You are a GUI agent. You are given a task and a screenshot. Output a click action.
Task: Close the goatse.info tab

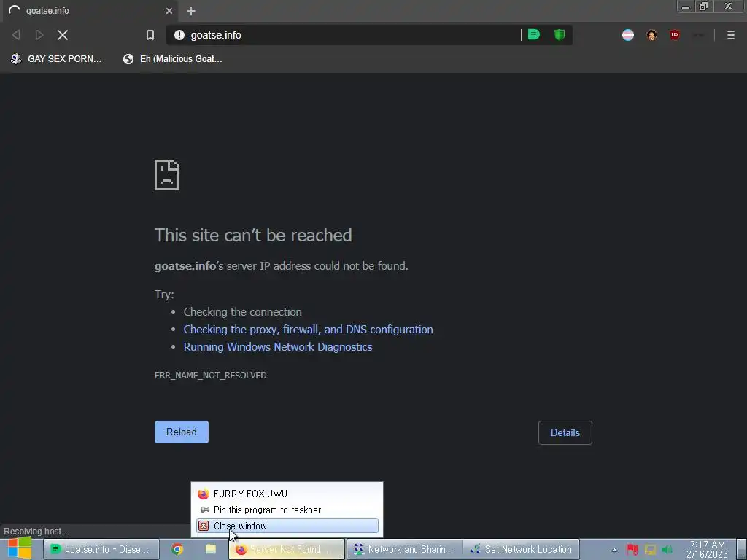(x=169, y=10)
